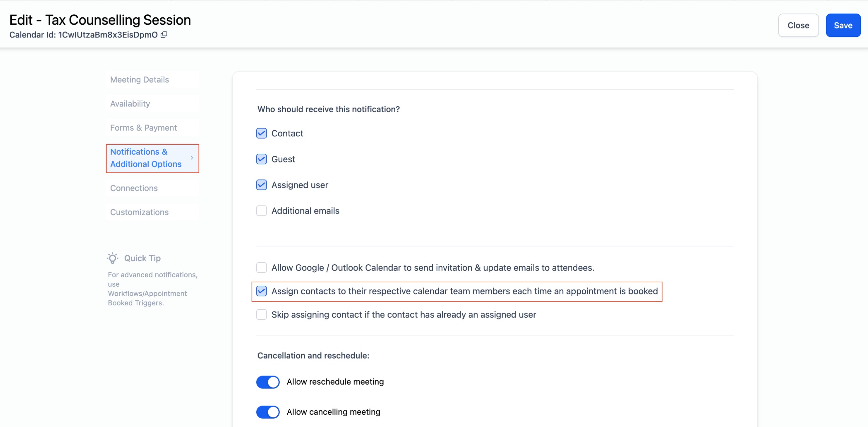Screen dimensions: 868x427
Task: Click the Save button
Action: (x=843, y=25)
